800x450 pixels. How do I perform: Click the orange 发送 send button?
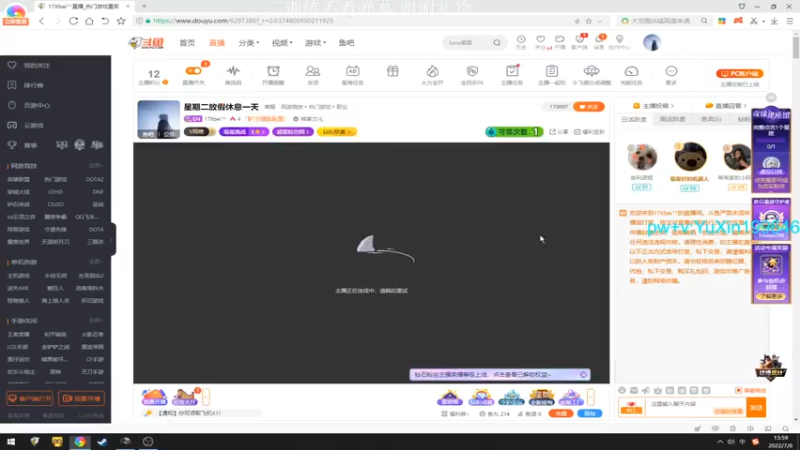756,407
